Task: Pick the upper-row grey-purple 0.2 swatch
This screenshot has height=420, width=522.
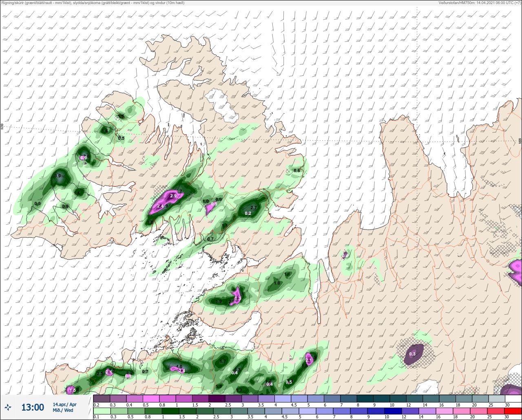Action: (102, 398)
